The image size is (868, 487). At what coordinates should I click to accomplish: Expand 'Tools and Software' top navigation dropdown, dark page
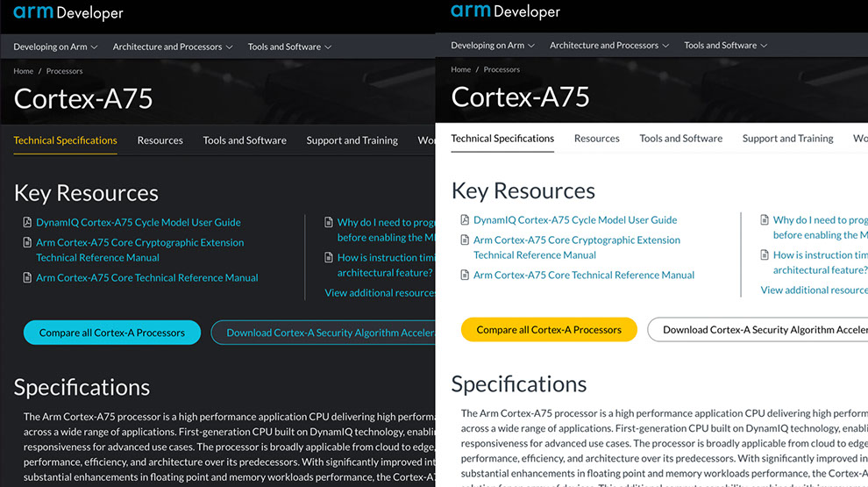289,47
